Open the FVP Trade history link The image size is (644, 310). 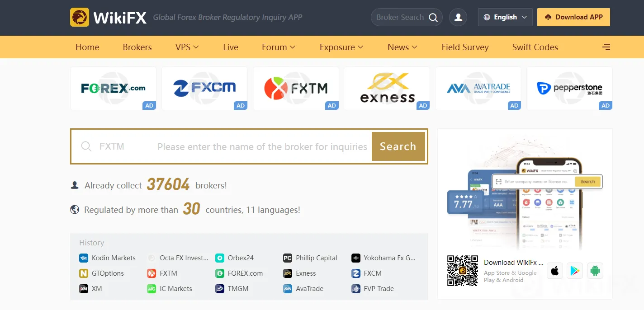point(379,289)
